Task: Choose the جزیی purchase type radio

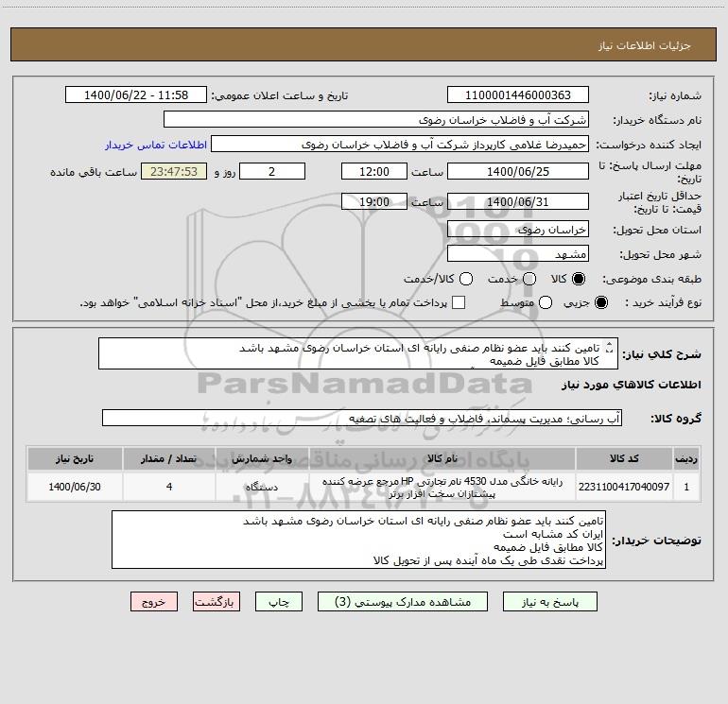Action: 600,302
